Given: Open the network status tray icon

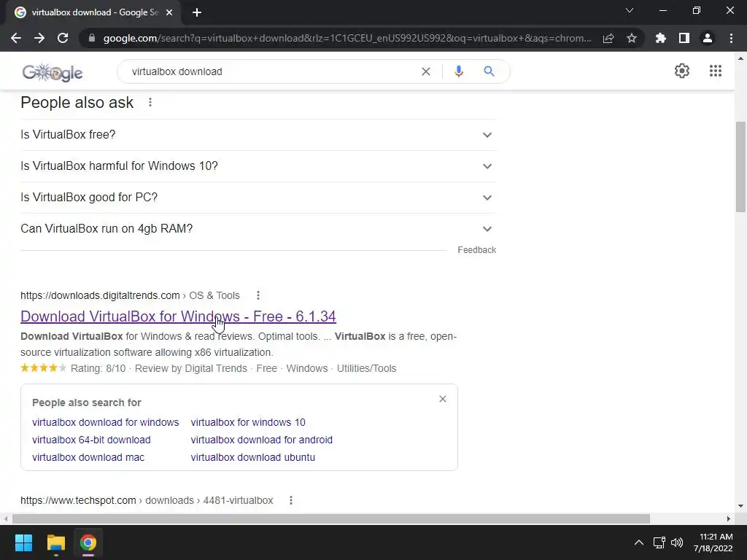Looking at the screenshot, I should coord(659,542).
